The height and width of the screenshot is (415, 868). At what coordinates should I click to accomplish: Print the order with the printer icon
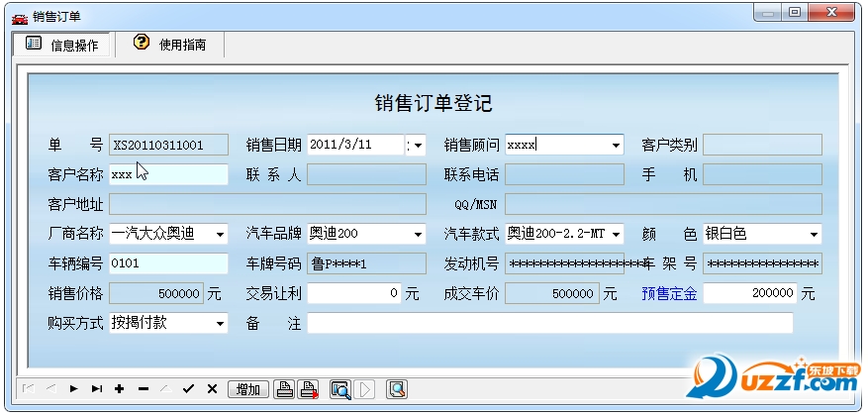284,389
